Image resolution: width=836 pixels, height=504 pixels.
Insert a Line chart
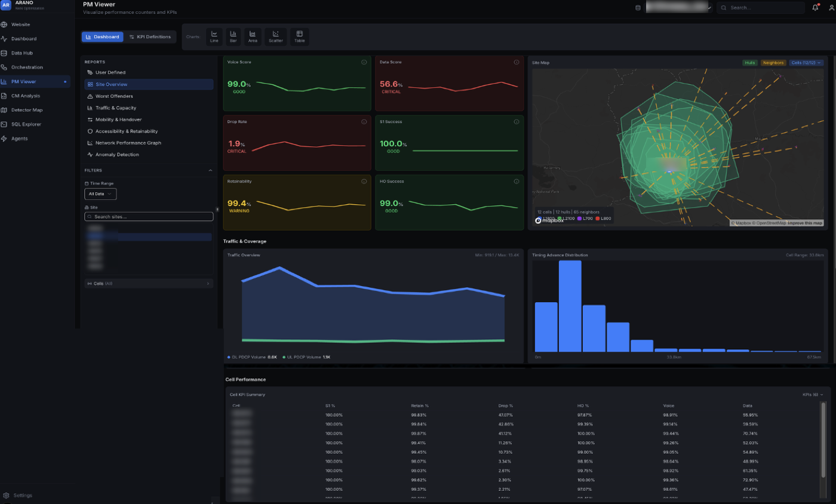(x=214, y=37)
